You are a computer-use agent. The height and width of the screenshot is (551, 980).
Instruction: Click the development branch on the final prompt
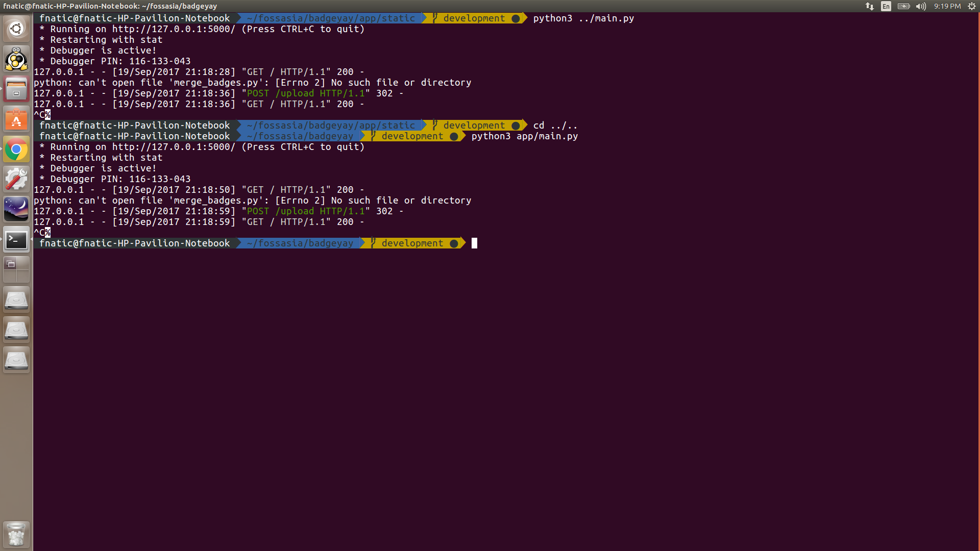[412, 243]
